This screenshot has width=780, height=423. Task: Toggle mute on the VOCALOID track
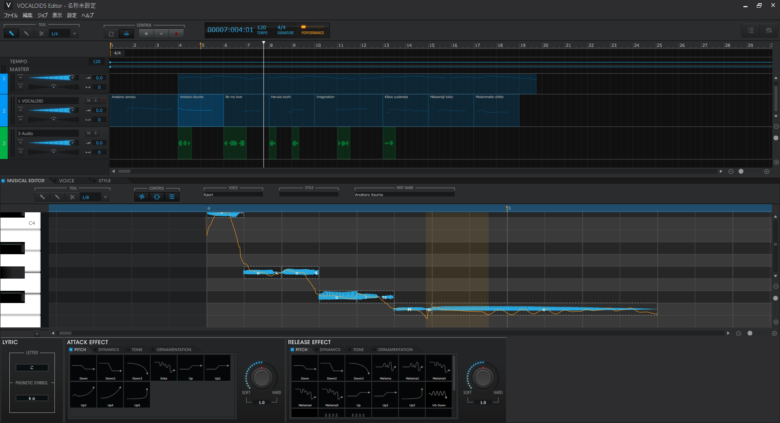89,101
